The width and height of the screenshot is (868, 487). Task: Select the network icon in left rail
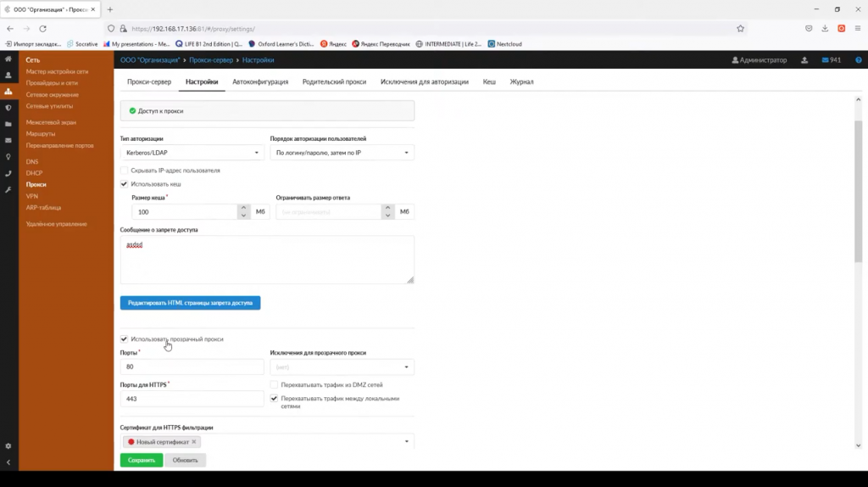click(8, 92)
